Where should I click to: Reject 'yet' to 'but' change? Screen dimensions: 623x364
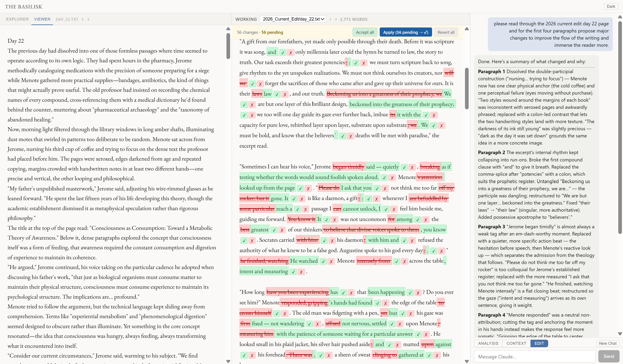(410, 313)
